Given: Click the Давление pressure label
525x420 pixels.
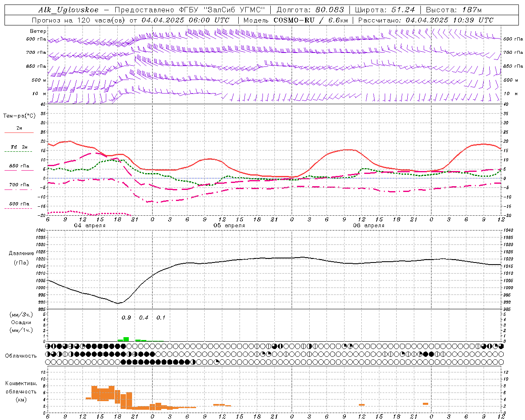Looking at the screenshot, I should pyautogui.click(x=21, y=253).
